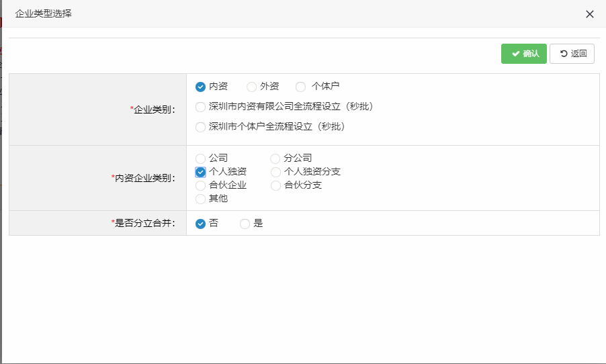This screenshot has height=364, width=606.
Task: Pick 其他 in 内资企业类别
Action: (x=200, y=199)
